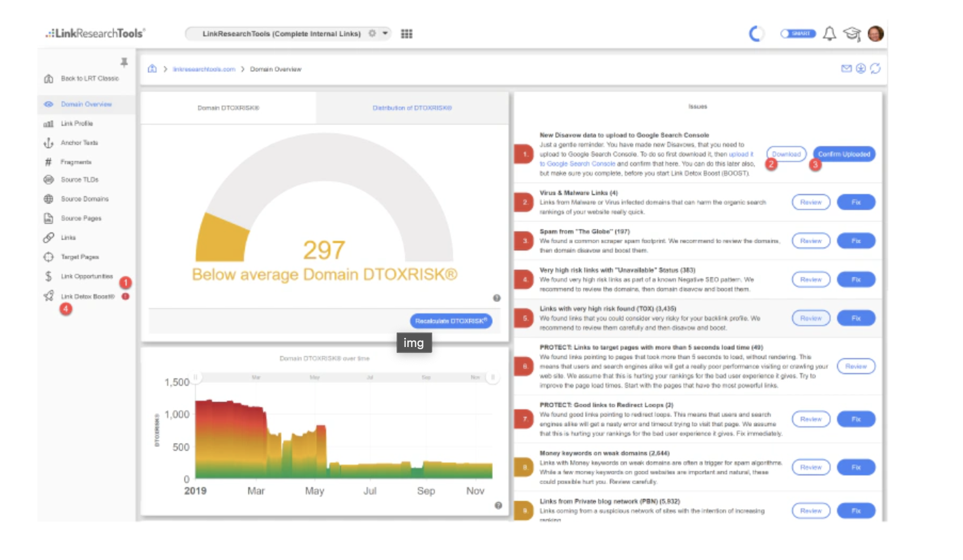Screen dimensions: 963x560
Task: Open the notifications bell
Action: (829, 34)
